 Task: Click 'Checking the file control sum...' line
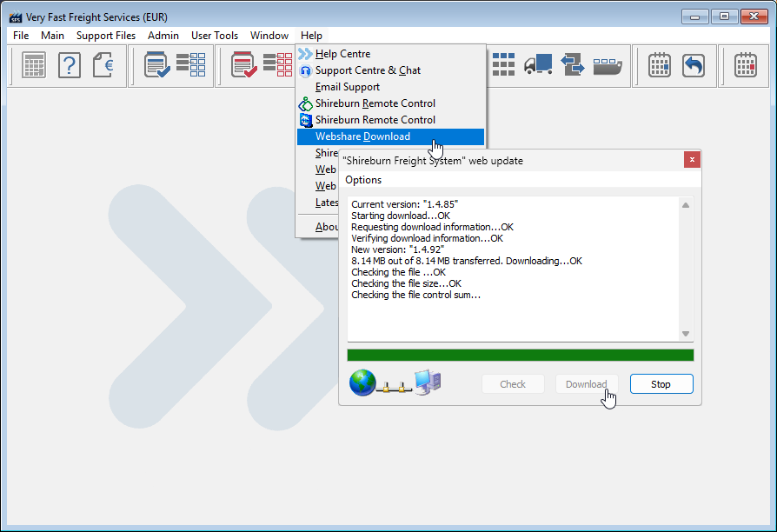(415, 295)
